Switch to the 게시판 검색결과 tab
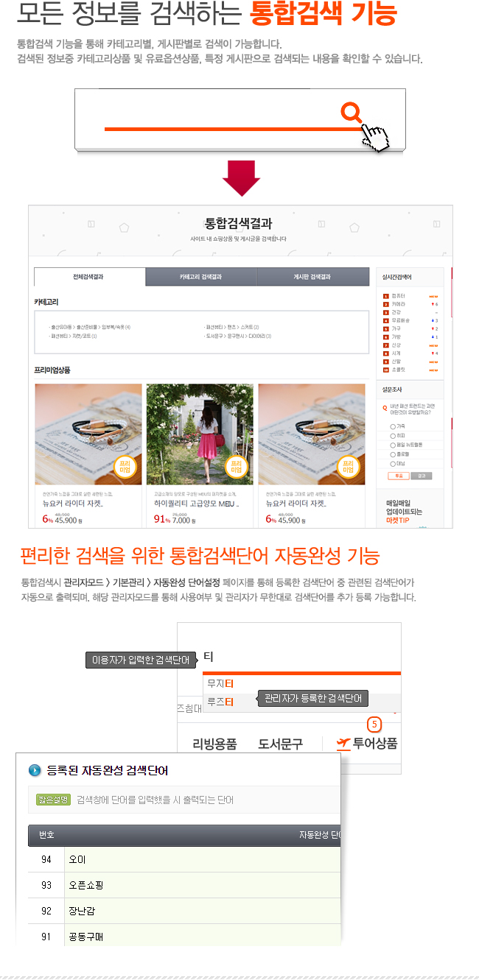479x980 pixels. (x=312, y=277)
